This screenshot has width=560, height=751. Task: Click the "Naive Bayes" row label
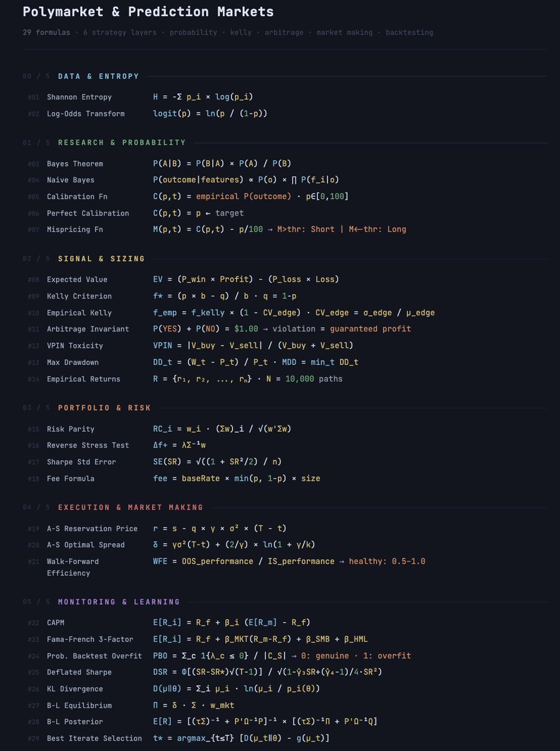(x=71, y=180)
